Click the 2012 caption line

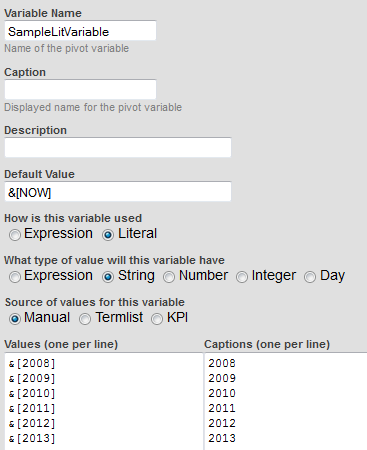tap(222, 423)
